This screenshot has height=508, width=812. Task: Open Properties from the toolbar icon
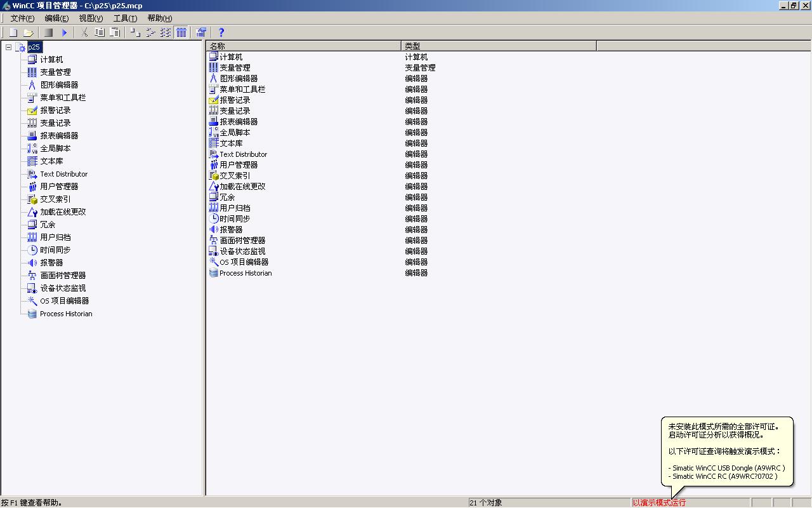(x=202, y=32)
